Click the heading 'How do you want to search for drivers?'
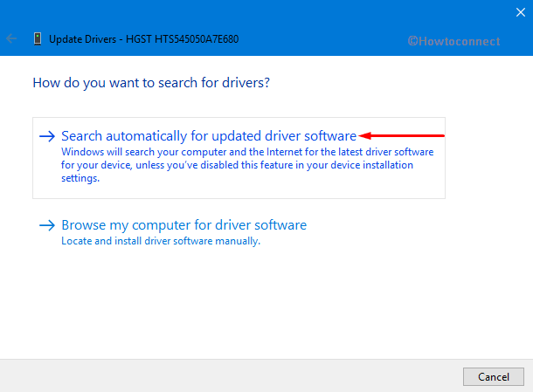 pos(151,83)
